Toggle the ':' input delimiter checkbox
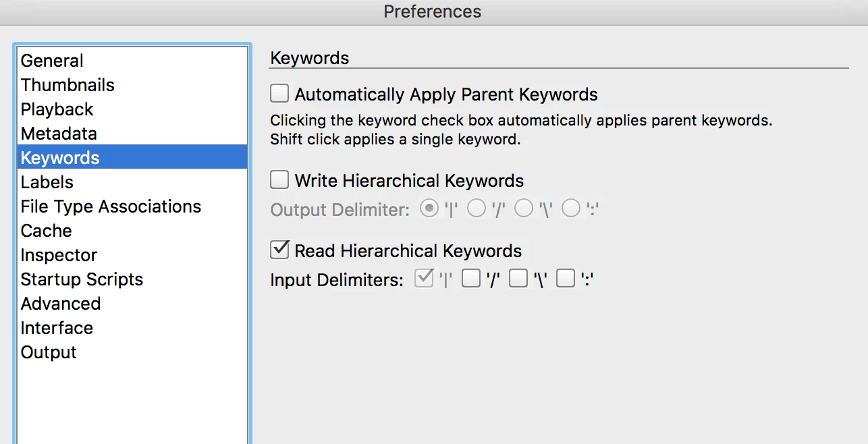The width and height of the screenshot is (868, 444). click(566, 279)
